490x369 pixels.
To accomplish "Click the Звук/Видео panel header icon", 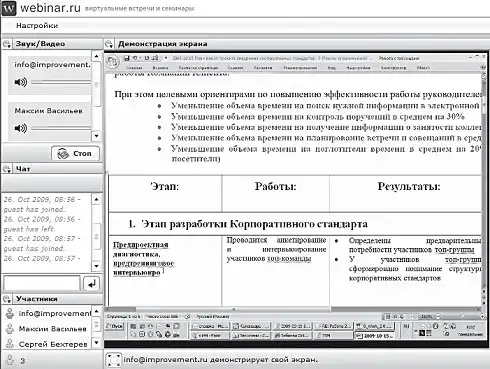I will [x=7, y=44].
